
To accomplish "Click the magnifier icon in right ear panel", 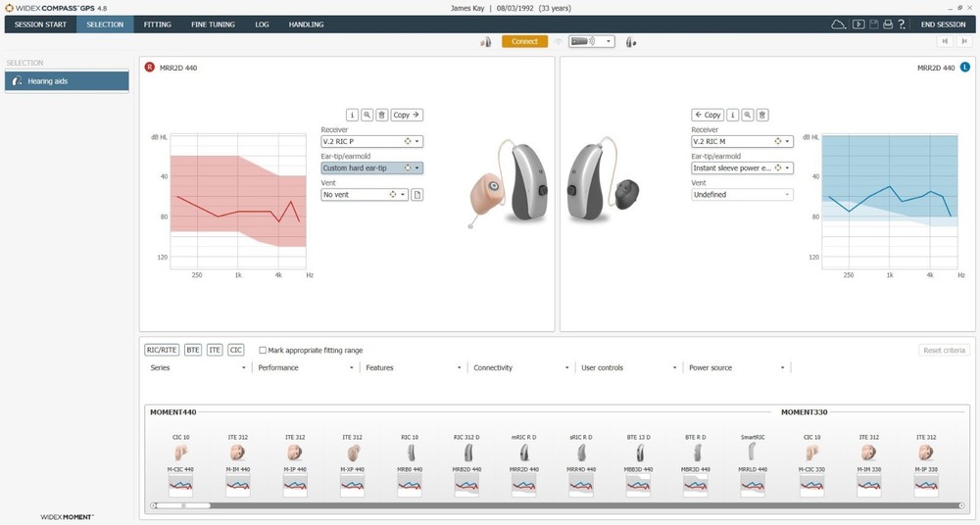I will [367, 115].
